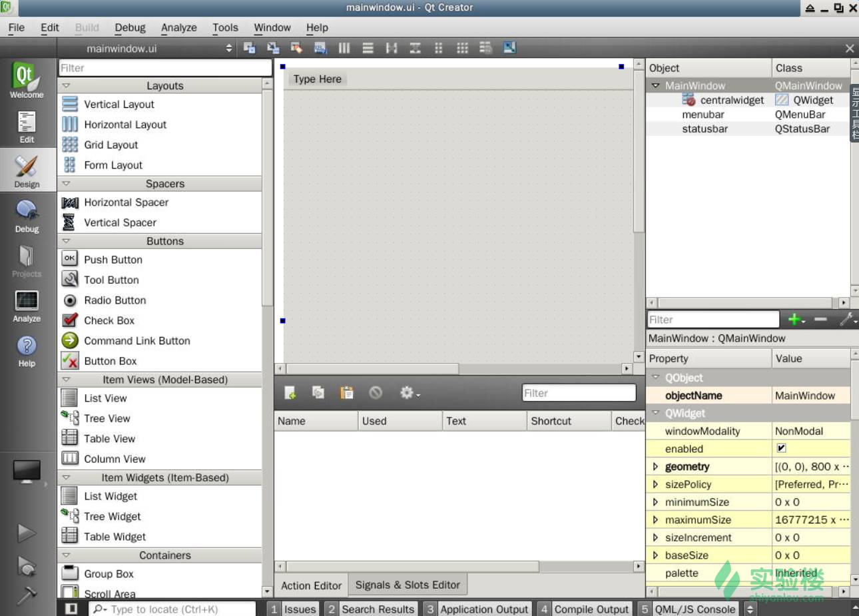Viewport: 859px width, 616px height.
Task: Open Action Editor settings gear dropdown
Action: point(410,393)
